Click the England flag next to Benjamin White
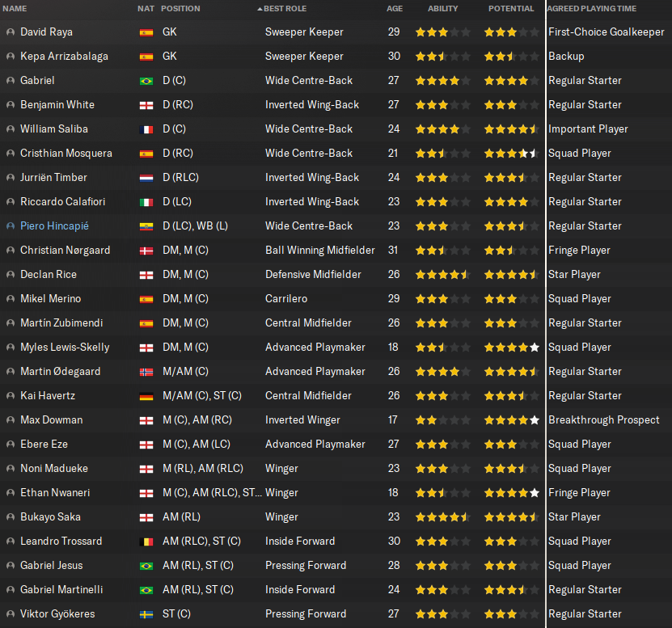The width and height of the screenshot is (672, 628). (146, 105)
